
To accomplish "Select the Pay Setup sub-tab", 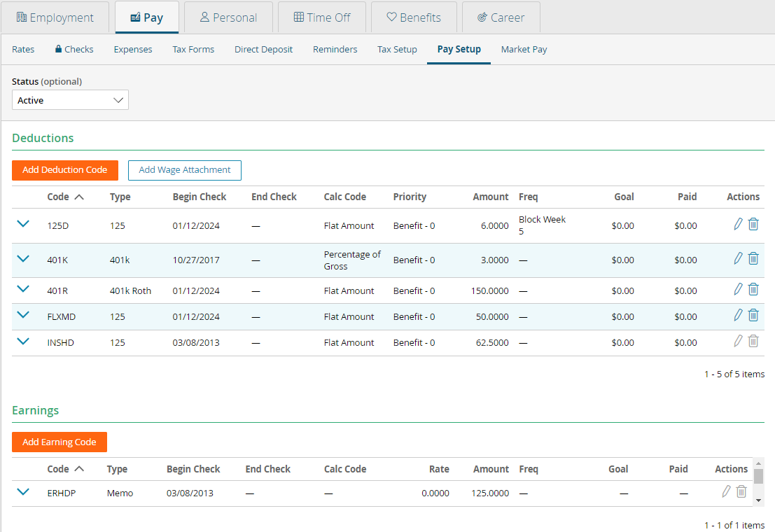I will 459,50.
